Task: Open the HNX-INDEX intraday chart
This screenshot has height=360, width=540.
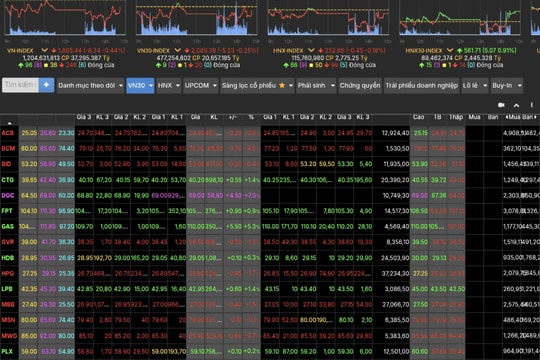Action: click(x=328, y=18)
